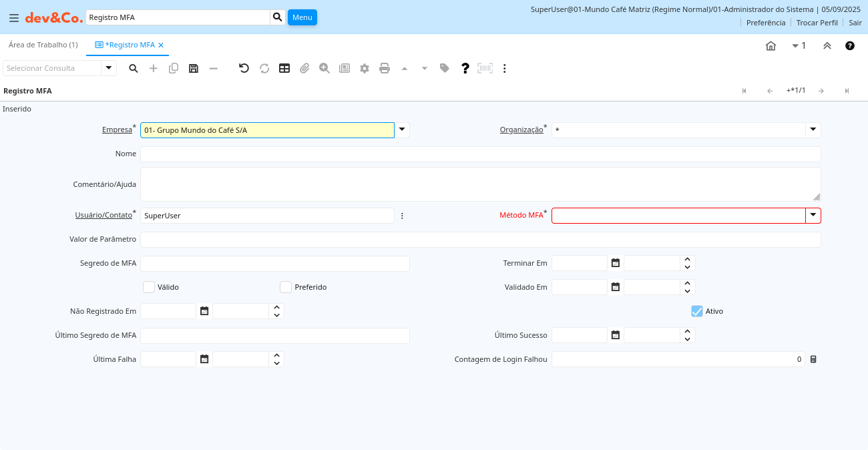The image size is (868, 450).
Task: Click the hamburger menu icon
Action: pyautogui.click(x=13, y=18)
